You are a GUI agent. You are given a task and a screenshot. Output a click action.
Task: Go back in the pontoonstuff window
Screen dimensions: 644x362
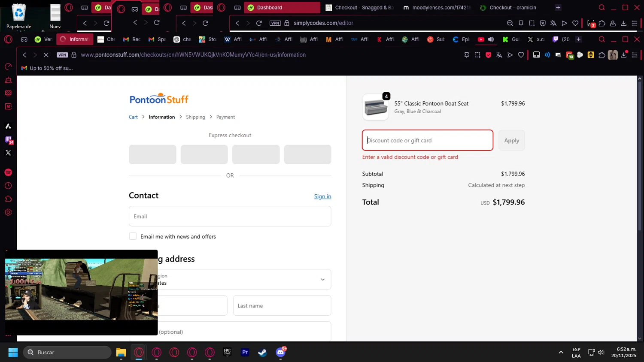[x=24, y=55]
